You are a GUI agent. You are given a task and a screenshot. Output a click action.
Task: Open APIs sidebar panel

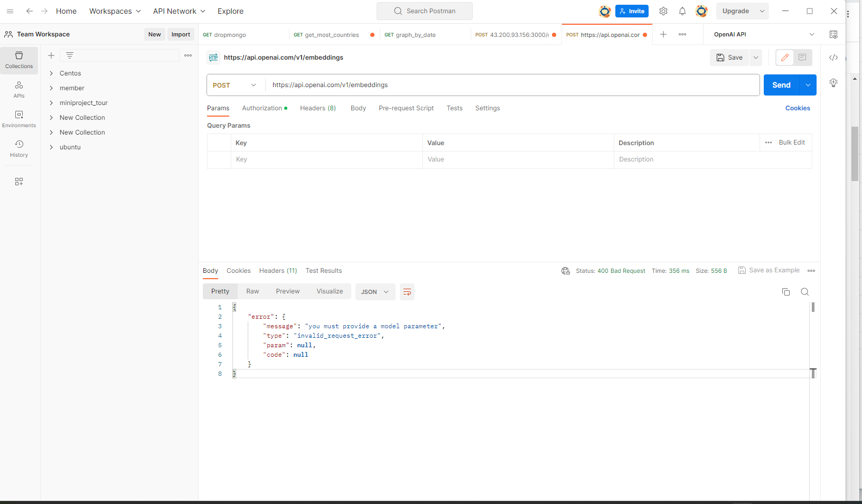coord(19,90)
